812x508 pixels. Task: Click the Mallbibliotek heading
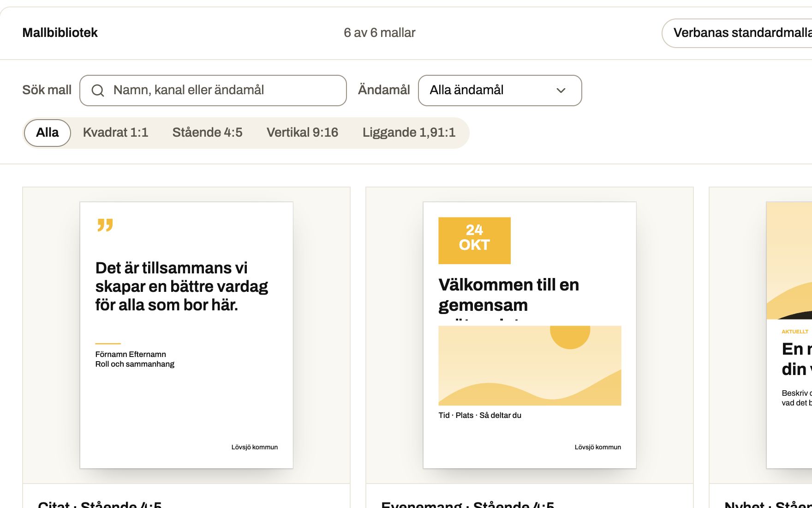tap(60, 33)
